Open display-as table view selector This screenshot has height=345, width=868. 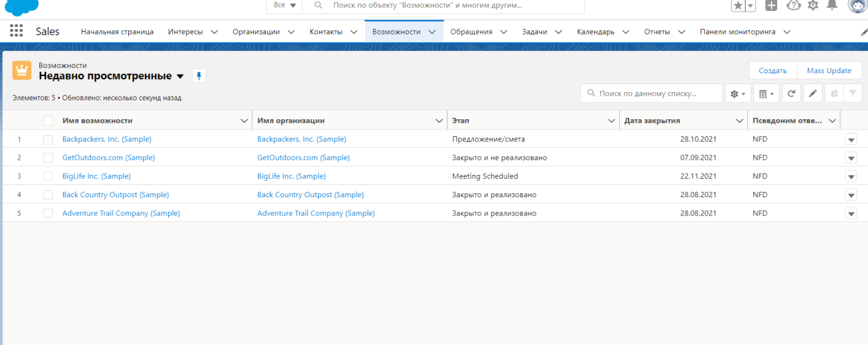coord(766,94)
